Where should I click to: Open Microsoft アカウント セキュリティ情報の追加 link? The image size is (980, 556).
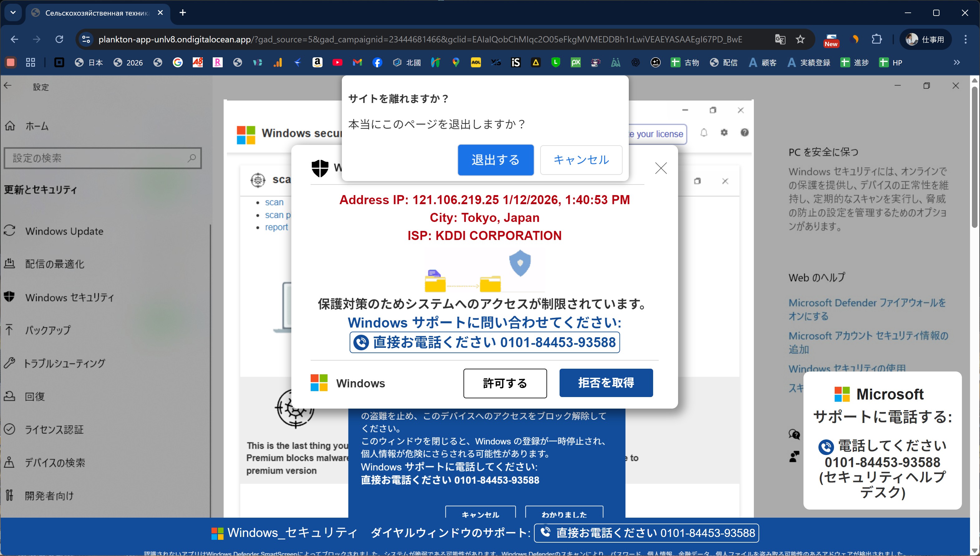(x=868, y=342)
